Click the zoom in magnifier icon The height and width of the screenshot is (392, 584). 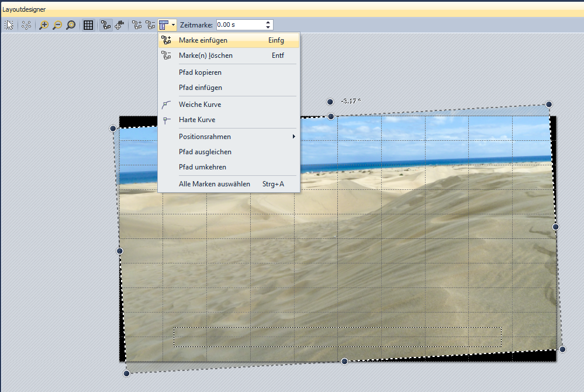[44, 25]
